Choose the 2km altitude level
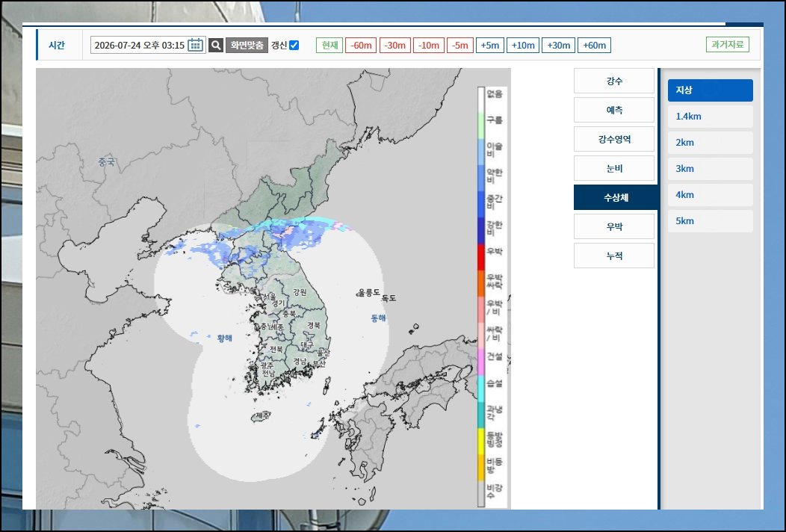Viewport: 786px width, 532px height. pyautogui.click(x=711, y=143)
